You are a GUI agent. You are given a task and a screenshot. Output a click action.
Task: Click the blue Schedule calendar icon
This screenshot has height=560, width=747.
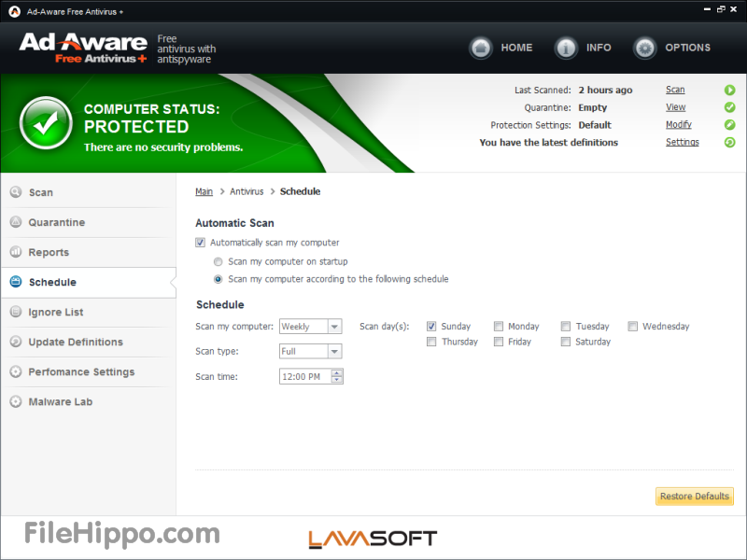point(16,282)
